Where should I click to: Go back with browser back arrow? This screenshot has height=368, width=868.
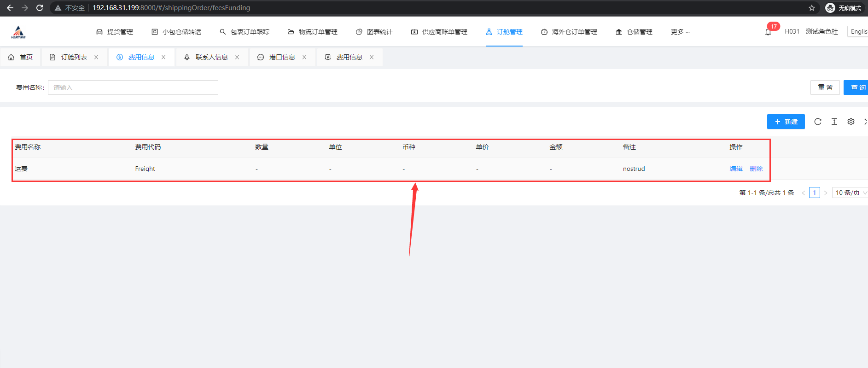click(10, 8)
